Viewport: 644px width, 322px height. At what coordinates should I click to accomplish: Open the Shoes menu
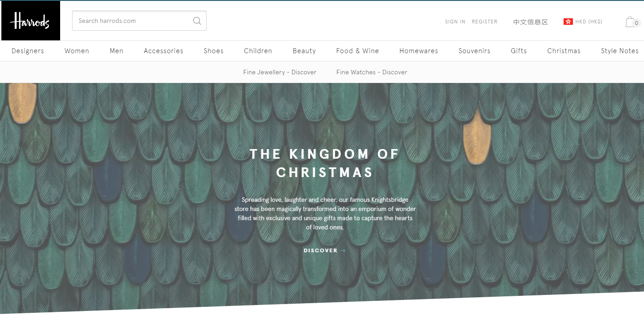point(213,51)
